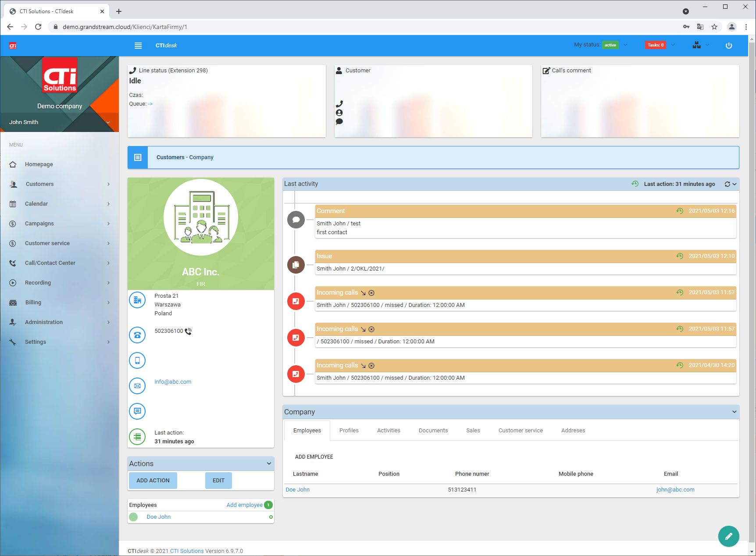Expand the My status dropdown
The height and width of the screenshot is (556, 756).
click(x=625, y=45)
